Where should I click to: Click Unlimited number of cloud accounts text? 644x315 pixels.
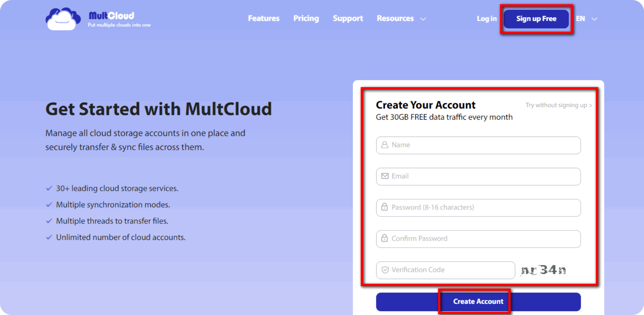pyautogui.click(x=121, y=237)
